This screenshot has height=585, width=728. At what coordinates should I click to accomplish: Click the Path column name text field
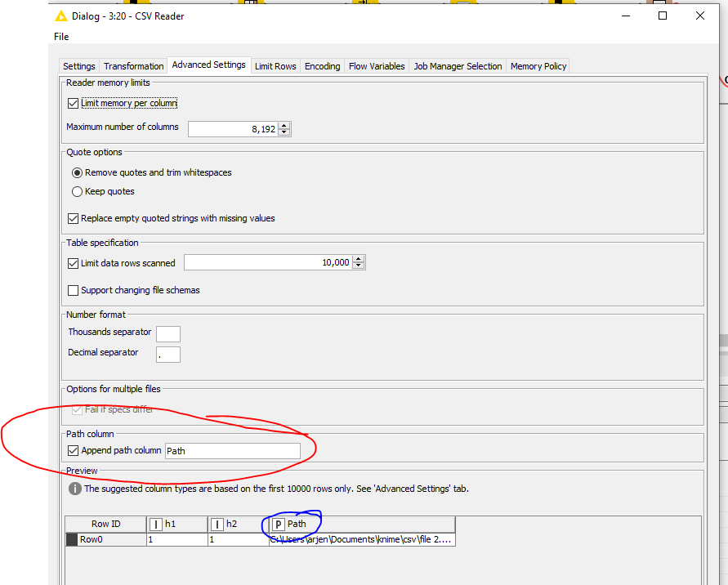[x=233, y=450]
